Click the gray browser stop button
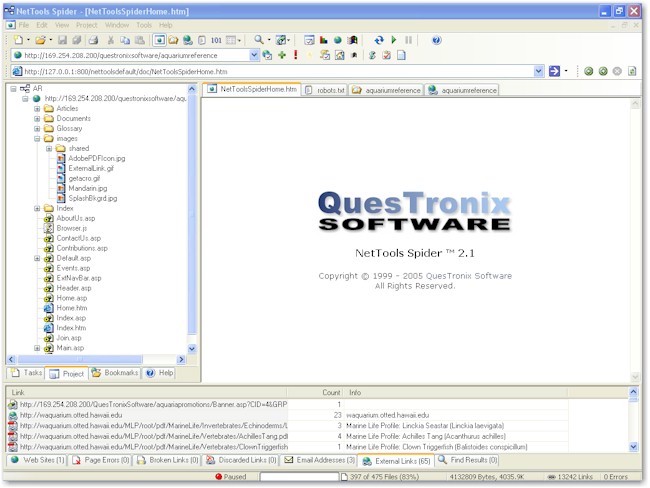The height and width of the screenshot is (488, 650). tap(617, 71)
